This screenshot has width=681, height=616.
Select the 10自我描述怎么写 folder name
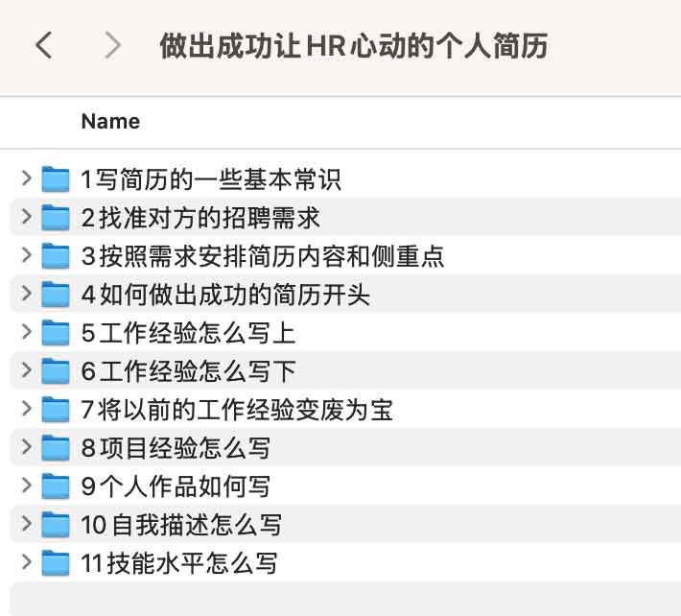181,525
